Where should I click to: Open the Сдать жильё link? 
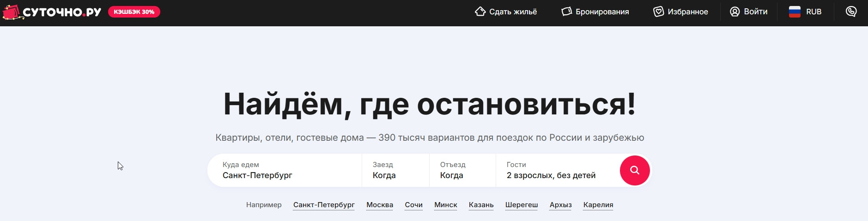506,12
